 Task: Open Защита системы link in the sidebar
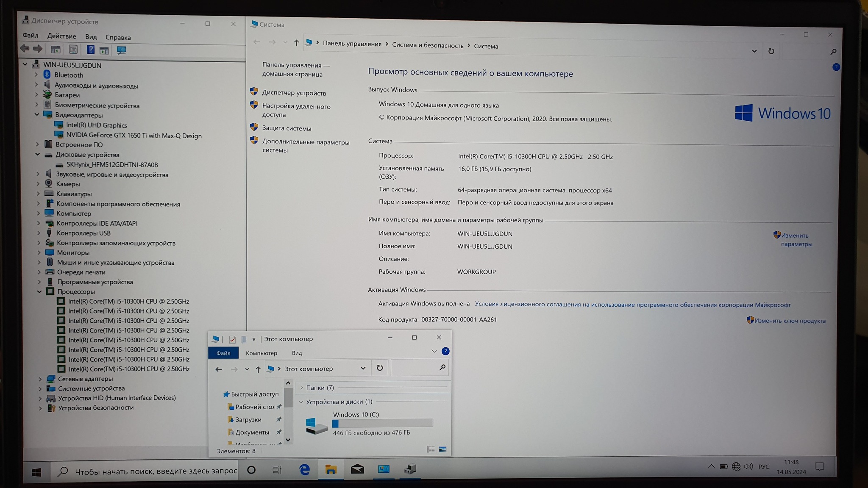287,128
